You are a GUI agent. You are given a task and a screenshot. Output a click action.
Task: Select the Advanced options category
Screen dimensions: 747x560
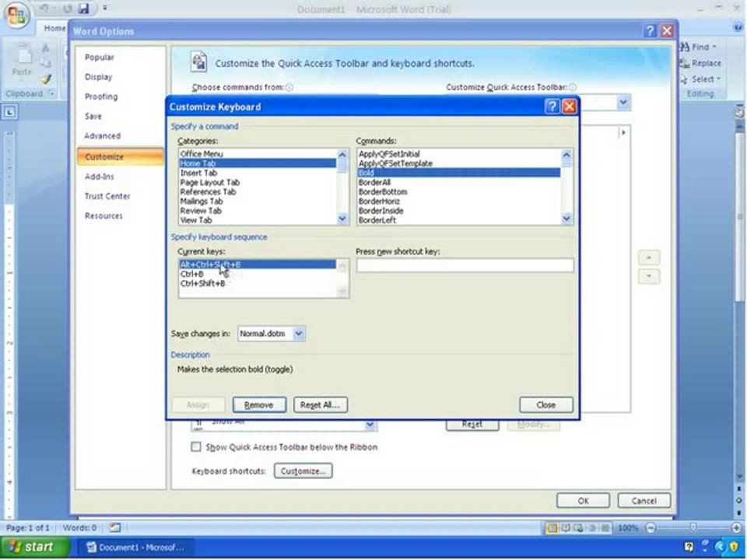[x=102, y=135]
